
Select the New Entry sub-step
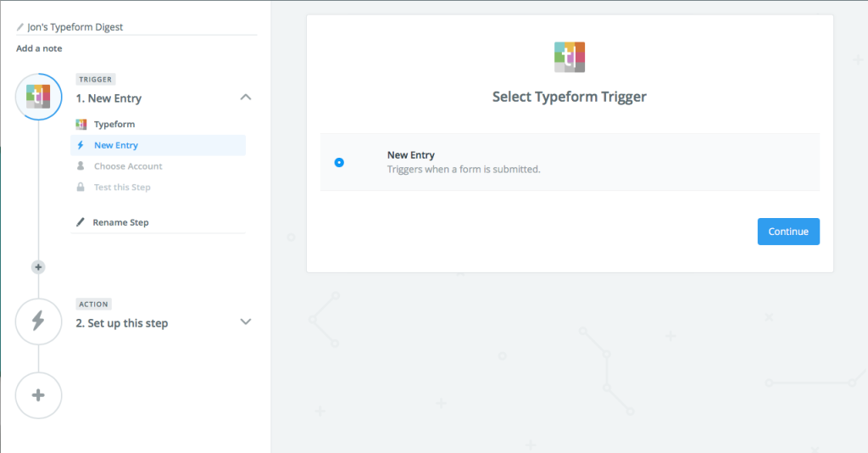pyautogui.click(x=158, y=145)
